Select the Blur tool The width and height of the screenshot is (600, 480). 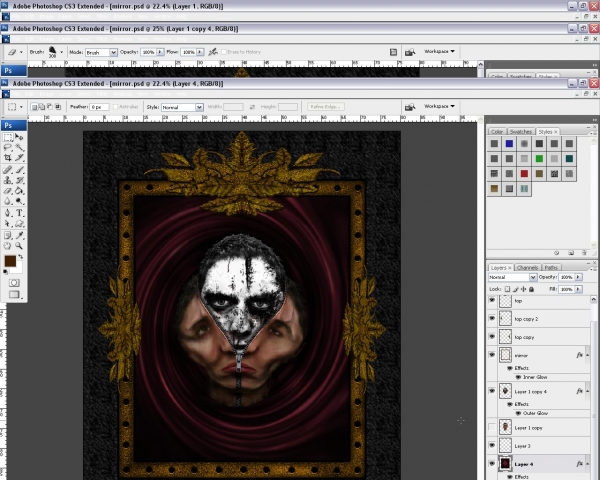tap(8, 201)
